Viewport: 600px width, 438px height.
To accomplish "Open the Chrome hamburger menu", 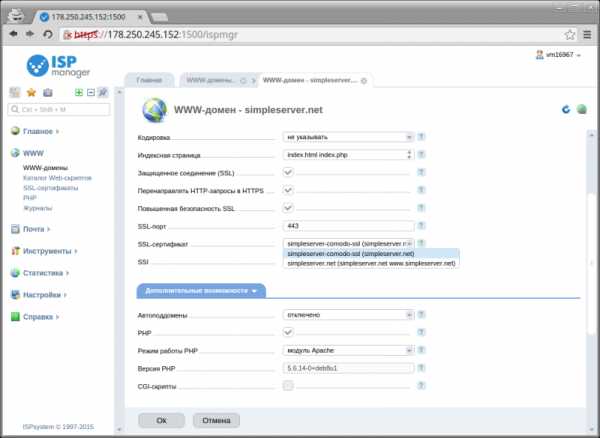I will (587, 35).
